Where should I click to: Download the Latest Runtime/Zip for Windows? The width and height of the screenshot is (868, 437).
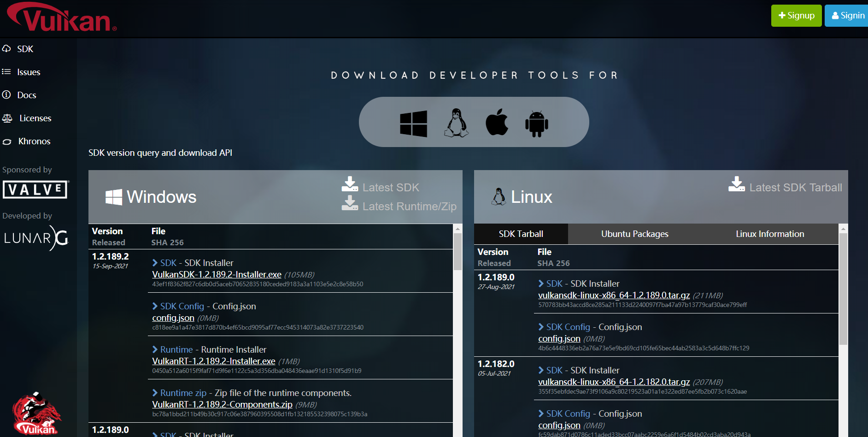click(410, 207)
